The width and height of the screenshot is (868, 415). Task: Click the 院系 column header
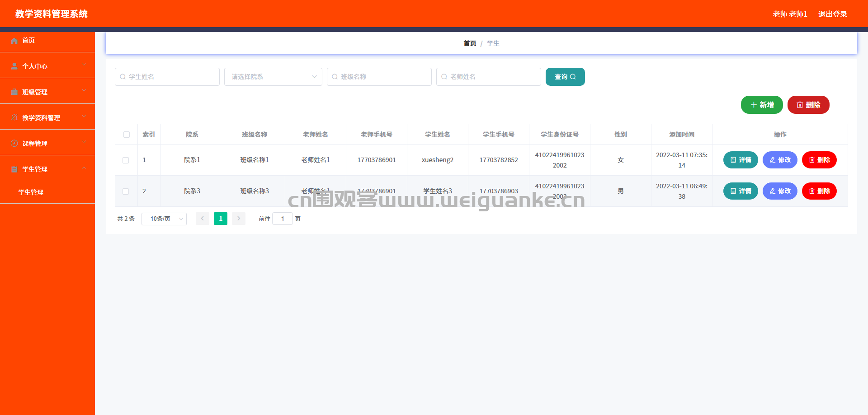pyautogui.click(x=192, y=135)
